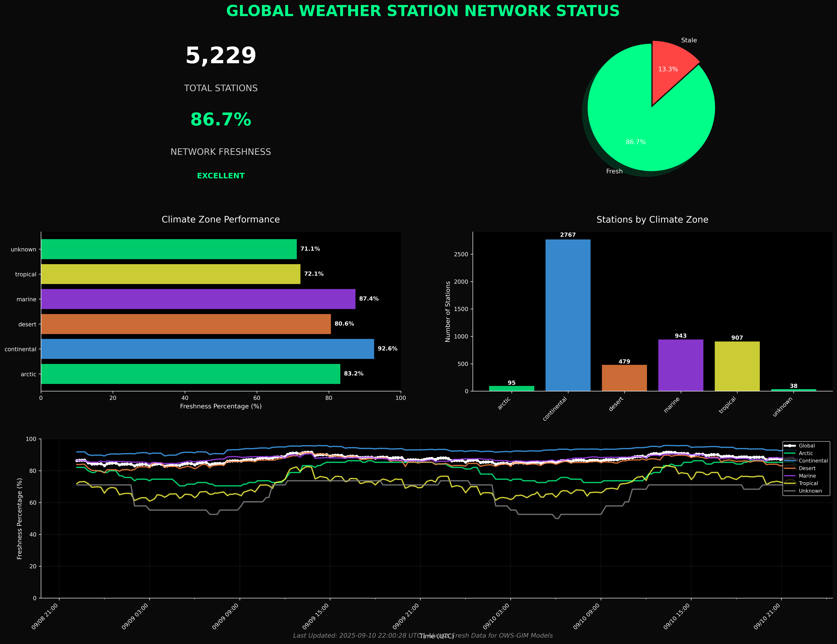Click the "Number of Stations" axis label
The width and height of the screenshot is (837, 644).
[448, 311]
